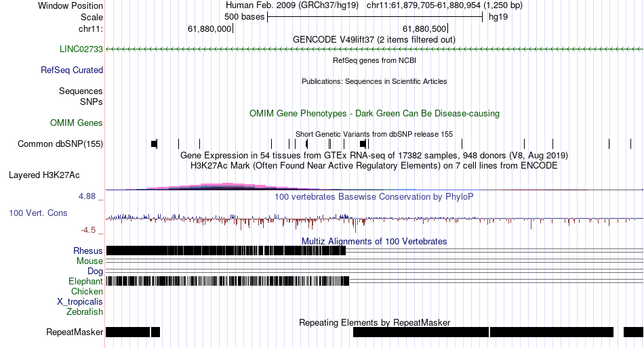The image size is (644, 348).
Task: Click the GTEx Gene Expression title
Action: click(x=374, y=155)
